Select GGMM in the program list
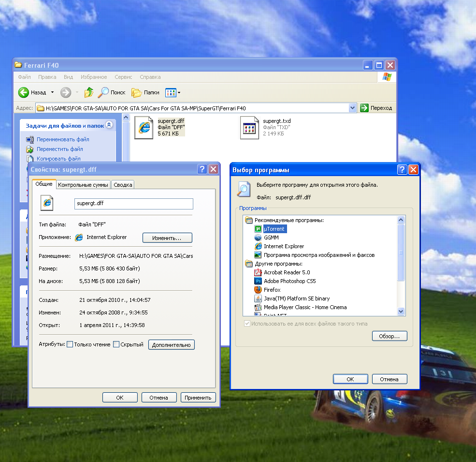Image resolution: width=476 pixels, height=462 pixels. (x=271, y=238)
